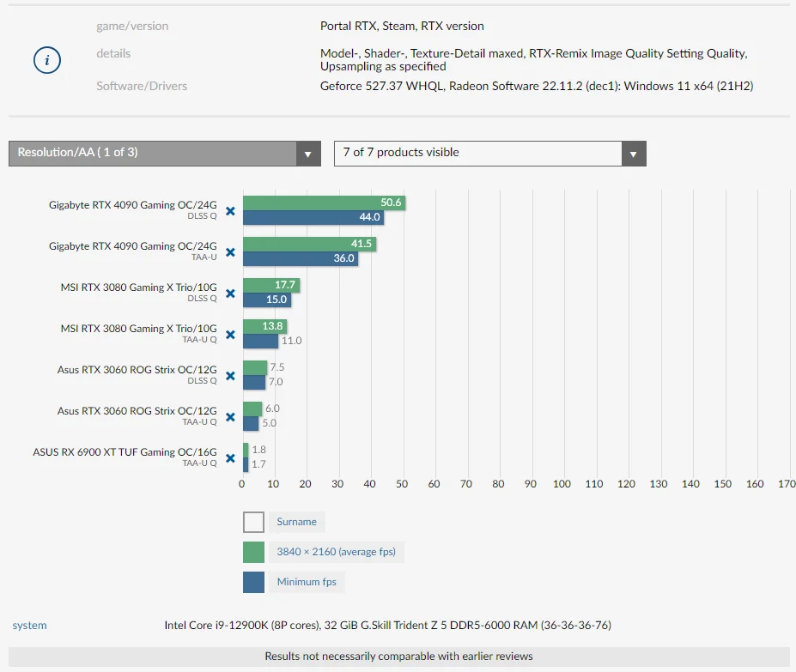796x672 pixels.
Task: Click the 36.0 minimum fps bar
Action: point(301,258)
